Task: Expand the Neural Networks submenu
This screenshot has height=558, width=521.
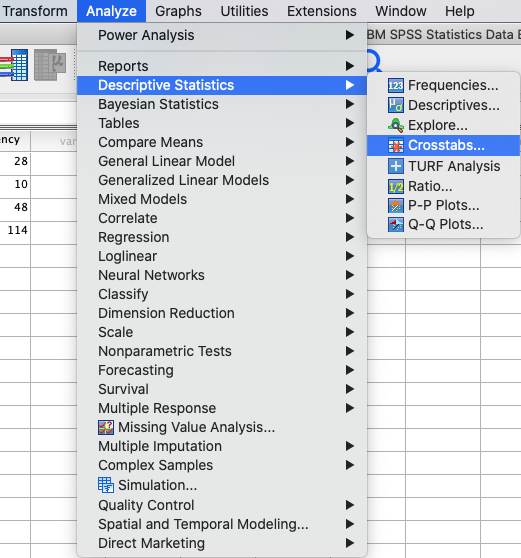Action: (x=222, y=275)
